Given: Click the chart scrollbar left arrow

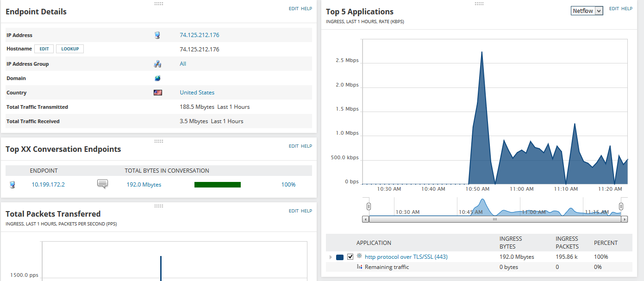Looking at the screenshot, I should tap(366, 219).
